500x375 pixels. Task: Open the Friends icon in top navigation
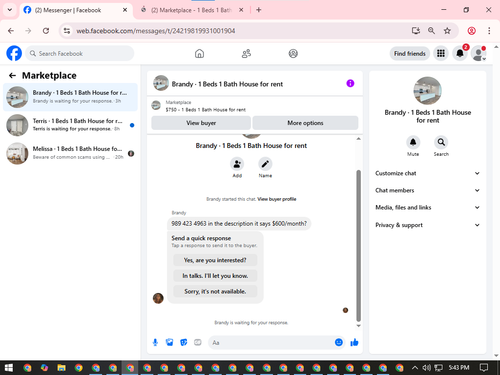pyautogui.click(x=246, y=53)
